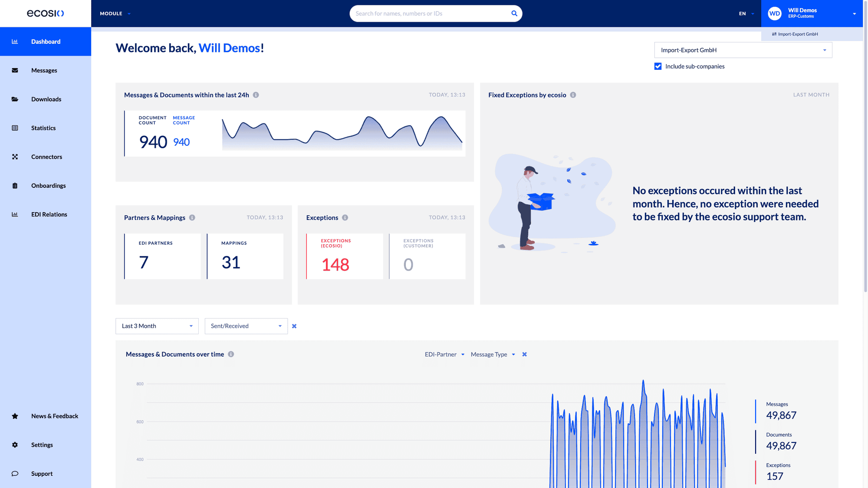The height and width of the screenshot is (488, 868).
Task: Open the EN language selector
Action: (x=746, y=13)
